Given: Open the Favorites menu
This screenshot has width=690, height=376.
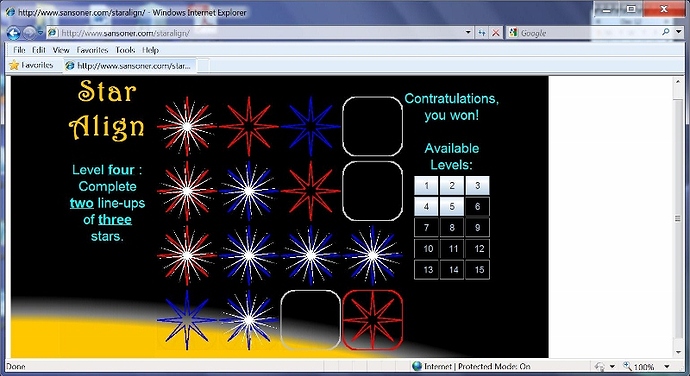Looking at the screenshot, I should 92,50.
